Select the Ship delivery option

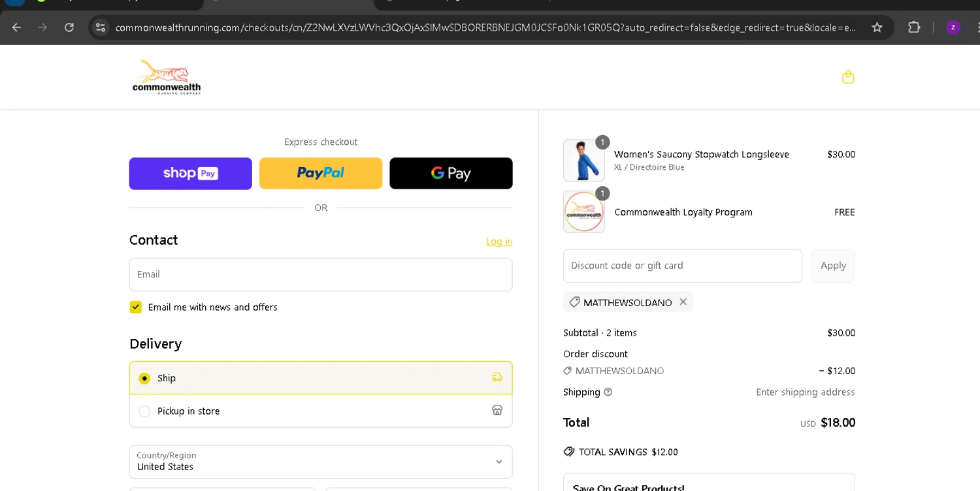coord(321,378)
